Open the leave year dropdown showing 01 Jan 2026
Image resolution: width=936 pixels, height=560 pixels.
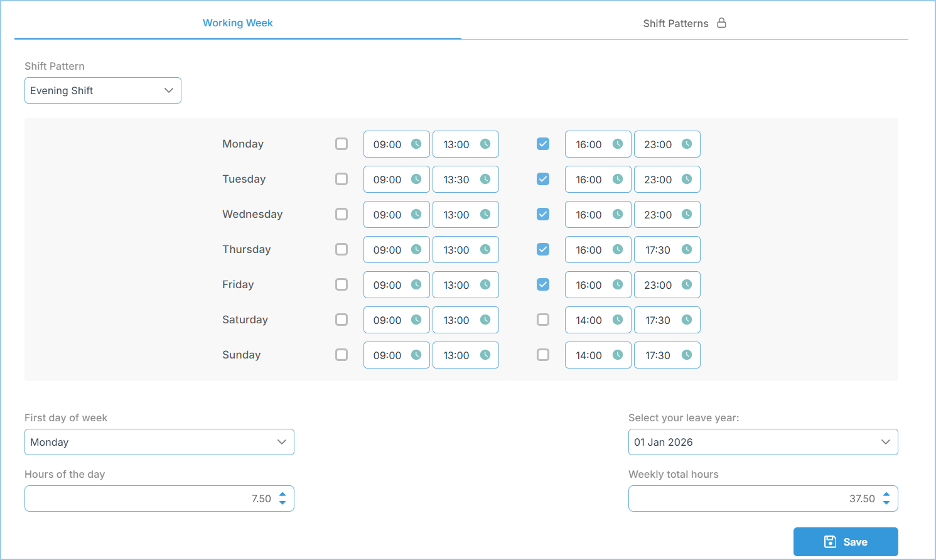click(763, 442)
